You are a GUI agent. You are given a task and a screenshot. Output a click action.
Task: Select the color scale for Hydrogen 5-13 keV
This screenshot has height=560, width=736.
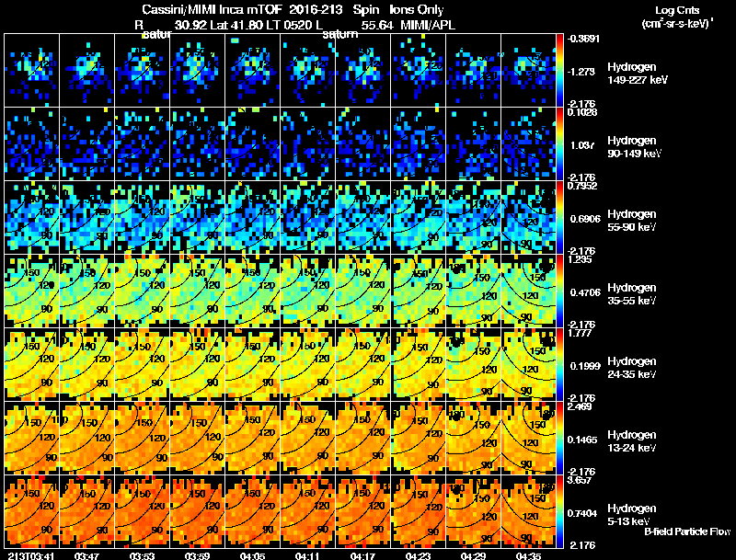pos(560,511)
